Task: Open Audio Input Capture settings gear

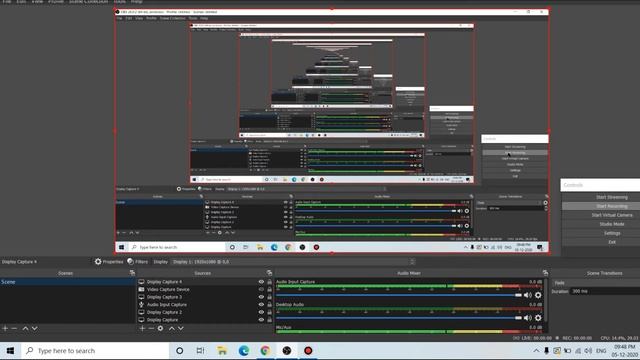Action: [538, 295]
